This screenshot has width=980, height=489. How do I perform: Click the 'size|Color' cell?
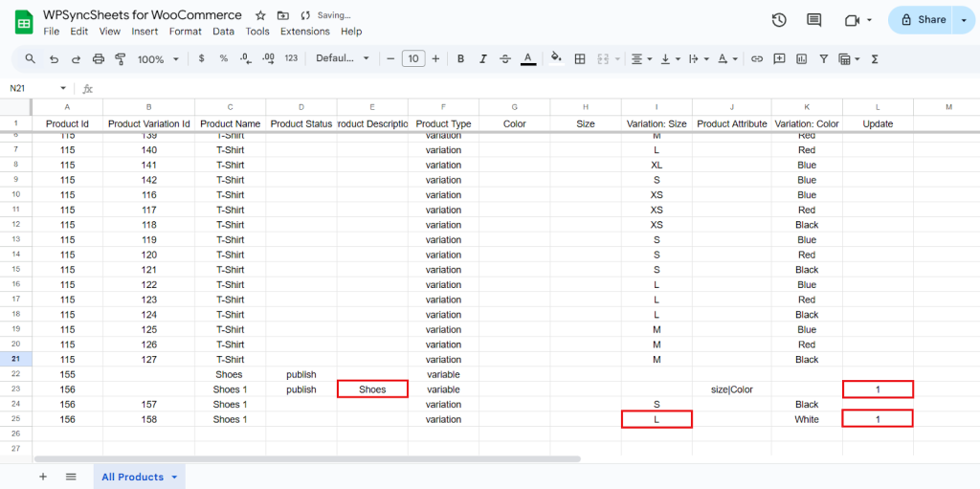tap(731, 389)
